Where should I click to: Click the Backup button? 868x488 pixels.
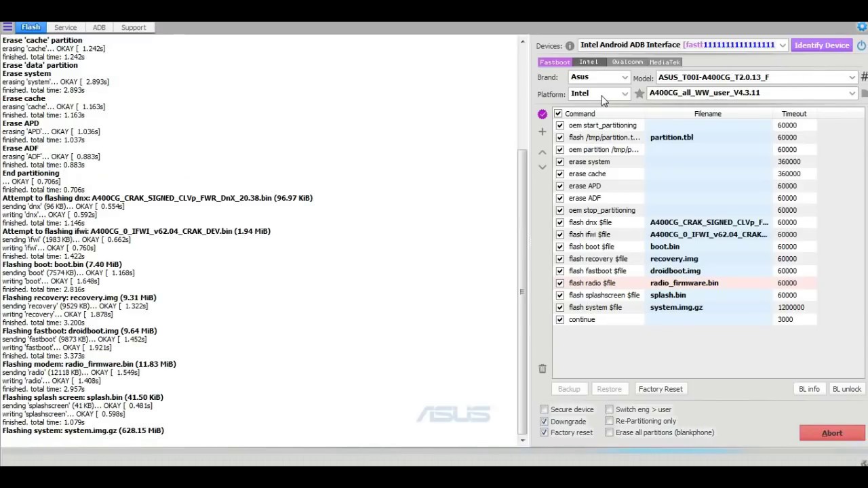pyautogui.click(x=569, y=389)
